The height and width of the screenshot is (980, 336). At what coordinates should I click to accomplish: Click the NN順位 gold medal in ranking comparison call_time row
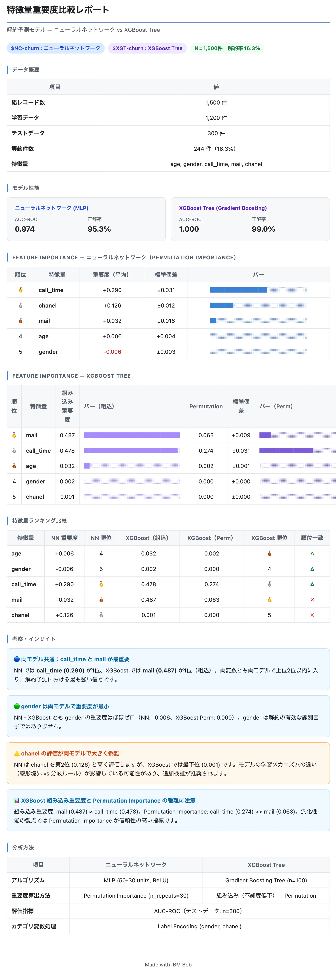(101, 584)
